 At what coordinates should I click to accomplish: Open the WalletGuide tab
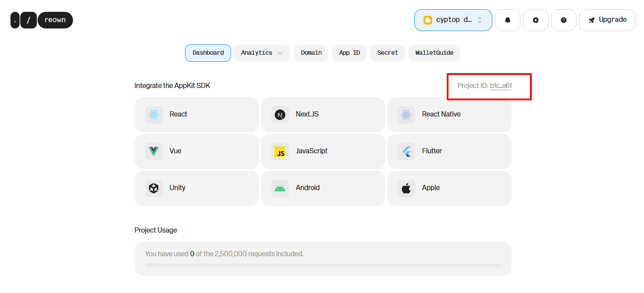434,53
